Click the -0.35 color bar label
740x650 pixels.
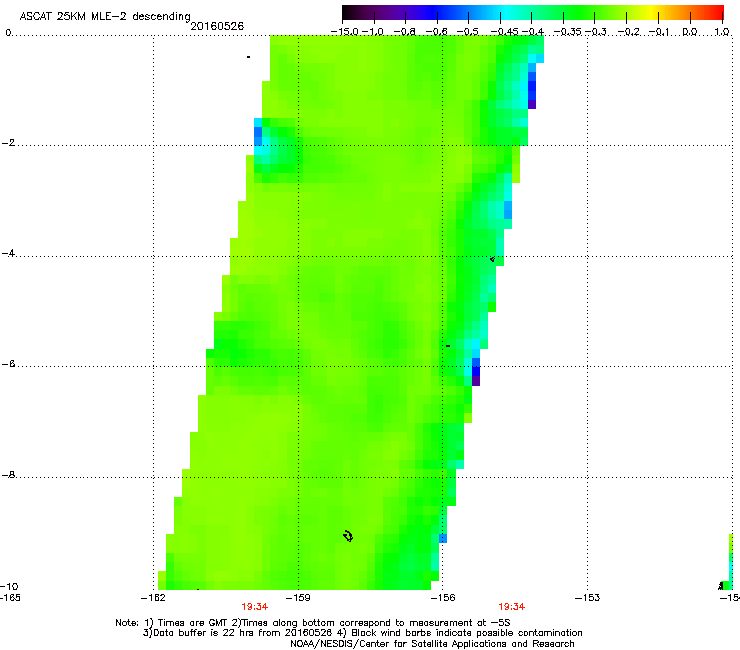[x=567, y=32]
